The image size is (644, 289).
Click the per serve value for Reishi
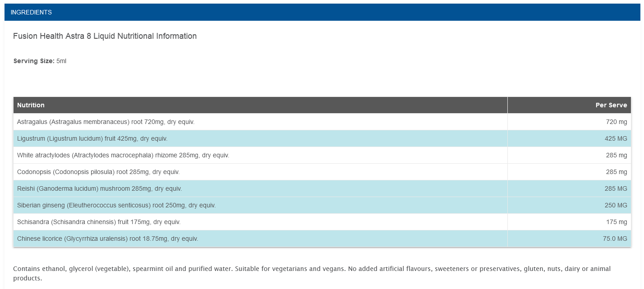[616, 188]
